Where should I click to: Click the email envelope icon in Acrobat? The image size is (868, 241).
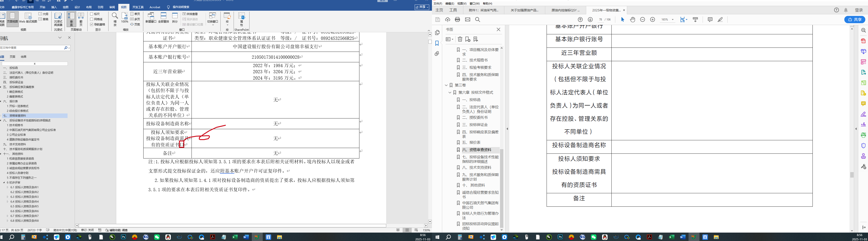tap(467, 20)
